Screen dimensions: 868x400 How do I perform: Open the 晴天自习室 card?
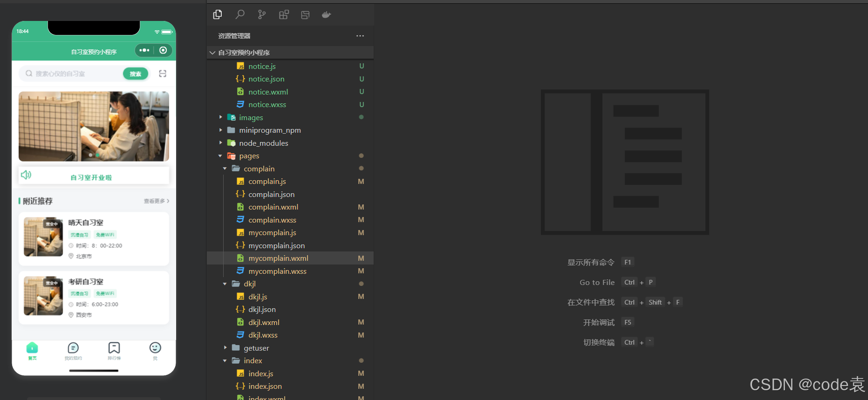tap(94, 239)
